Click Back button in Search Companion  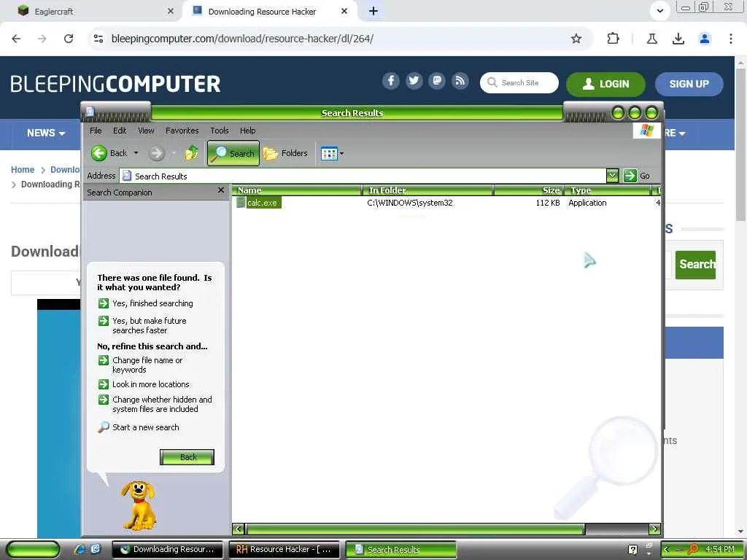(x=187, y=457)
